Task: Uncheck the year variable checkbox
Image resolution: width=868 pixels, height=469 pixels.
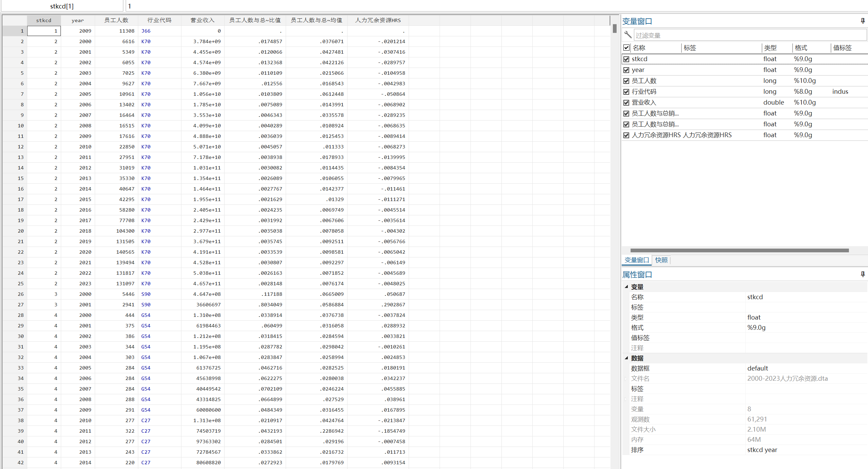Action: tap(626, 70)
